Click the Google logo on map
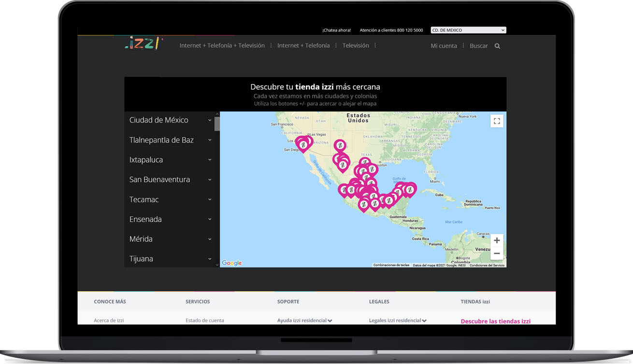This screenshot has height=364, width=633. (232, 263)
